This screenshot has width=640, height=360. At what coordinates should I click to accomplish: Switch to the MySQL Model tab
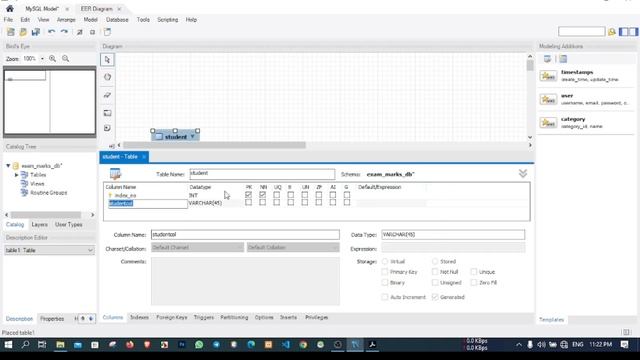[42, 9]
